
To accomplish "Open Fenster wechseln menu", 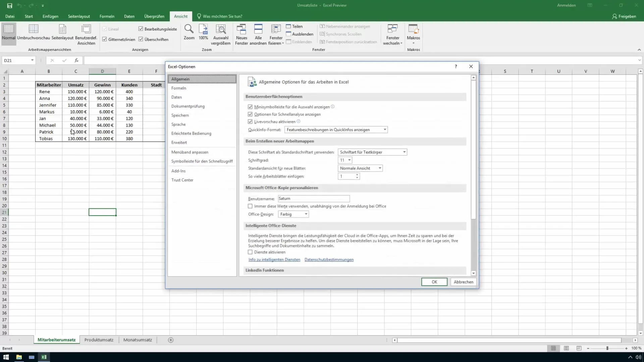I will pyautogui.click(x=393, y=35).
